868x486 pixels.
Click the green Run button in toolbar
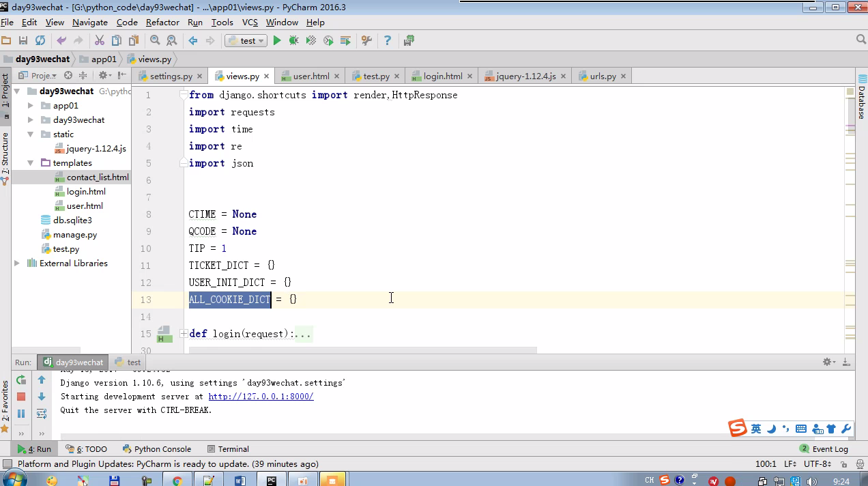[x=277, y=41]
